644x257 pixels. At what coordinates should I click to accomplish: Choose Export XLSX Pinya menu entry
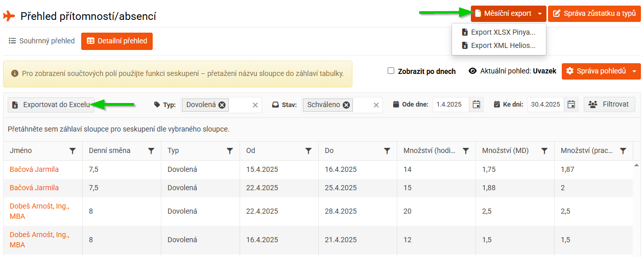click(x=499, y=32)
